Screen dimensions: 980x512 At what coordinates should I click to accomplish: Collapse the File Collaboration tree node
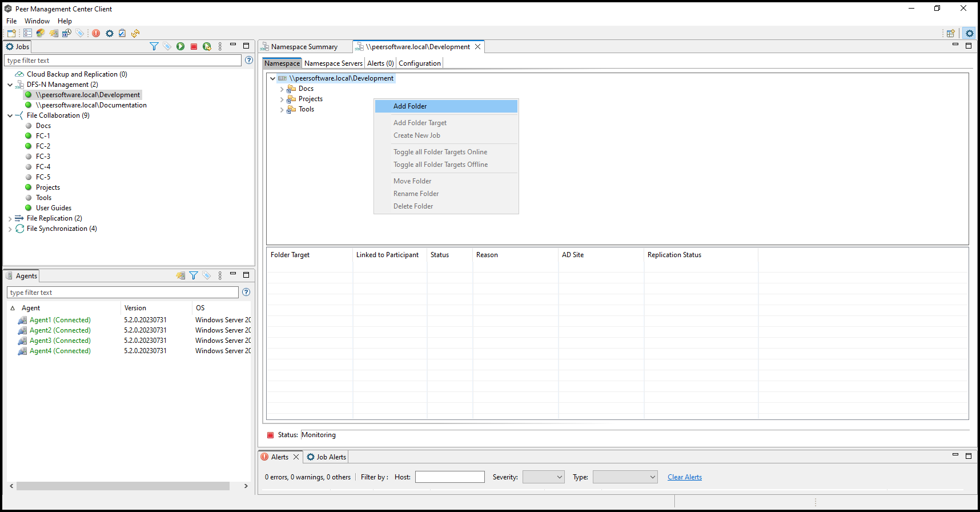pyautogui.click(x=10, y=116)
